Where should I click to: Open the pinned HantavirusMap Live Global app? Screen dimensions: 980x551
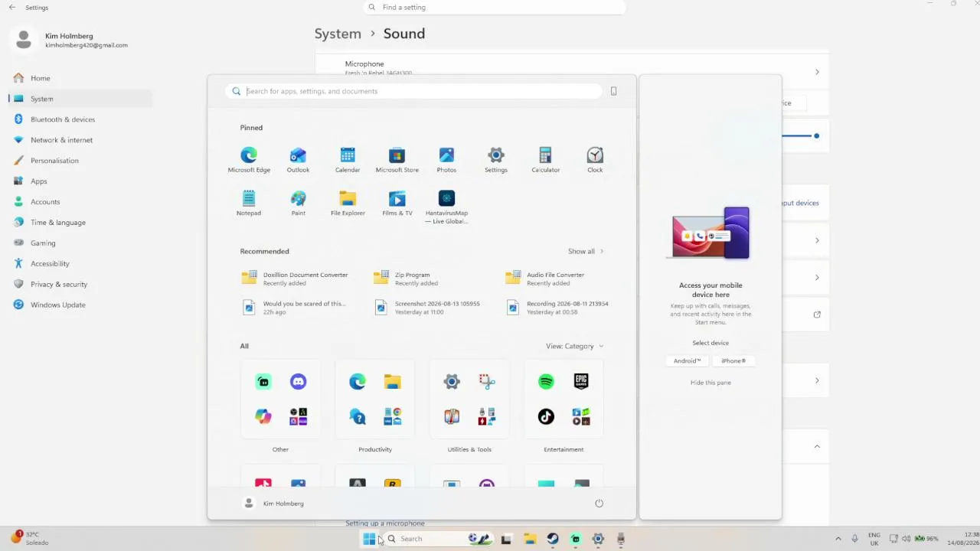(x=446, y=207)
